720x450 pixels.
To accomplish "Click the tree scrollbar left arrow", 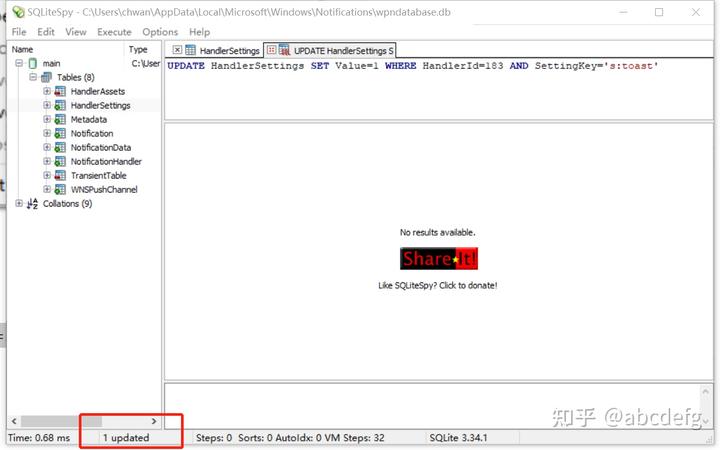I will [x=14, y=421].
